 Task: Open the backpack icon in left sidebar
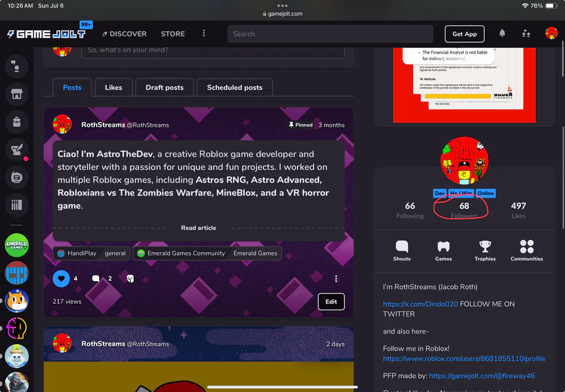(16, 122)
